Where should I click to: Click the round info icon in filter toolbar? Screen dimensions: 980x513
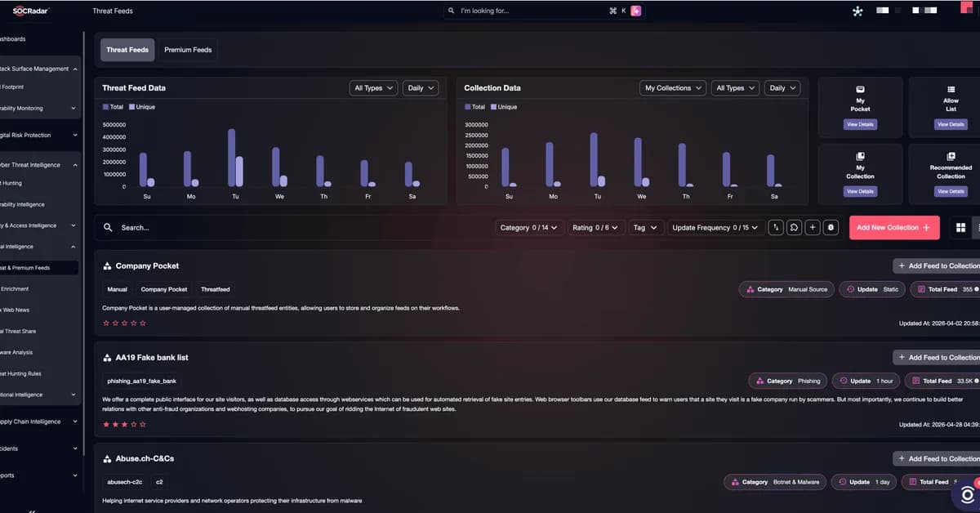tap(831, 228)
